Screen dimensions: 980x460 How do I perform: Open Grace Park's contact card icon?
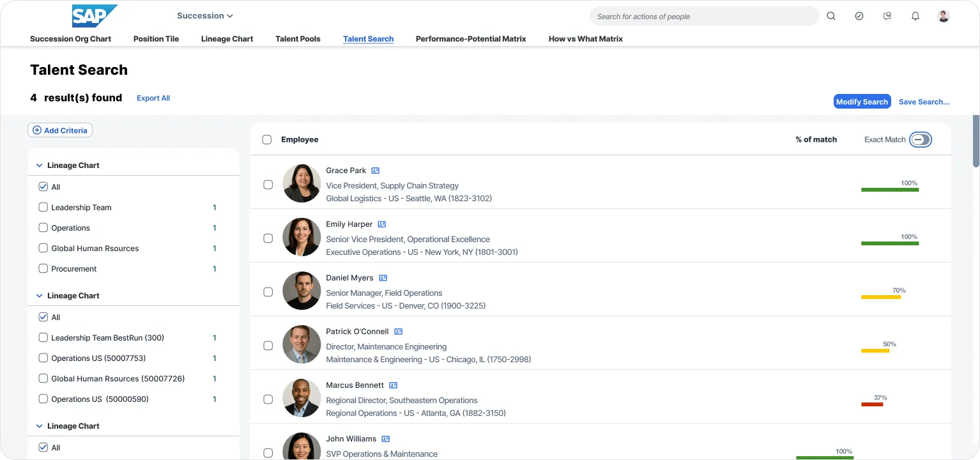click(x=375, y=170)
